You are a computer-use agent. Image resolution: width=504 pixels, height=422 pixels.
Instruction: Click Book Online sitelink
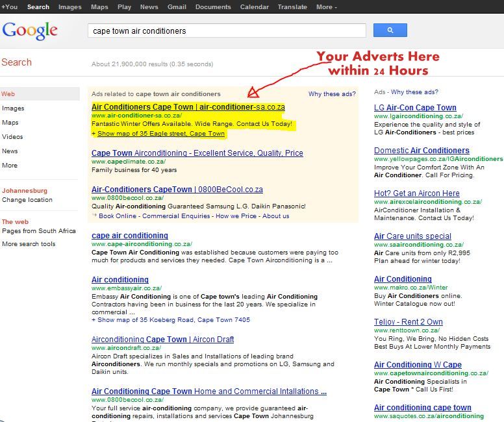coord(118,216)
